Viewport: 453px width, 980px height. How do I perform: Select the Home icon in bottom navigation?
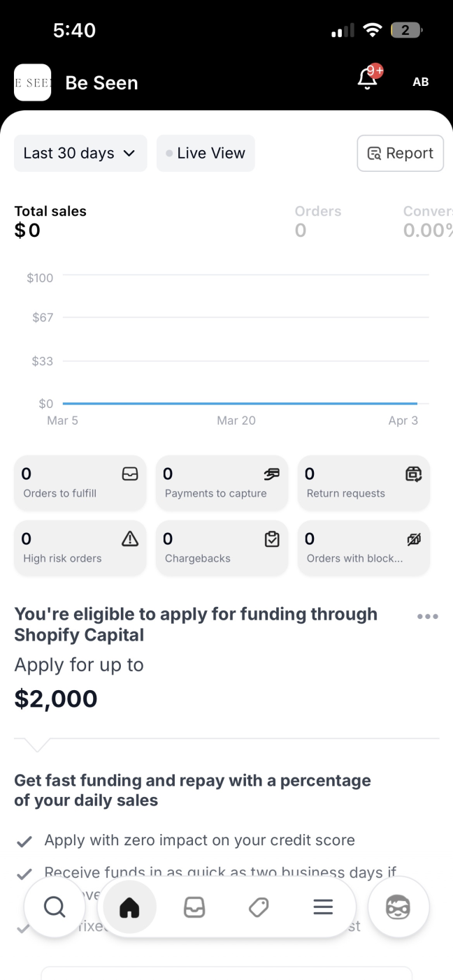[129, 907]
